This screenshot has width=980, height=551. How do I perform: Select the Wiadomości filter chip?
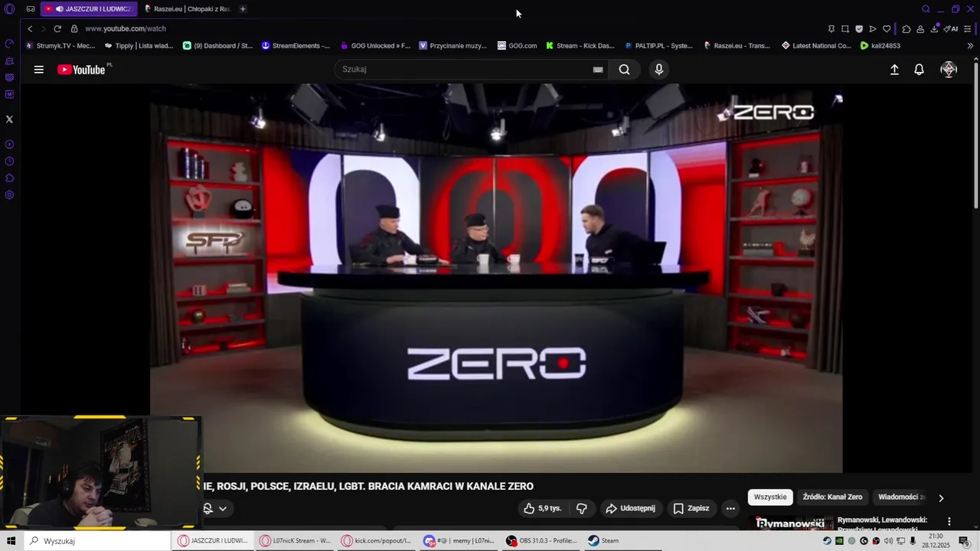901,497
